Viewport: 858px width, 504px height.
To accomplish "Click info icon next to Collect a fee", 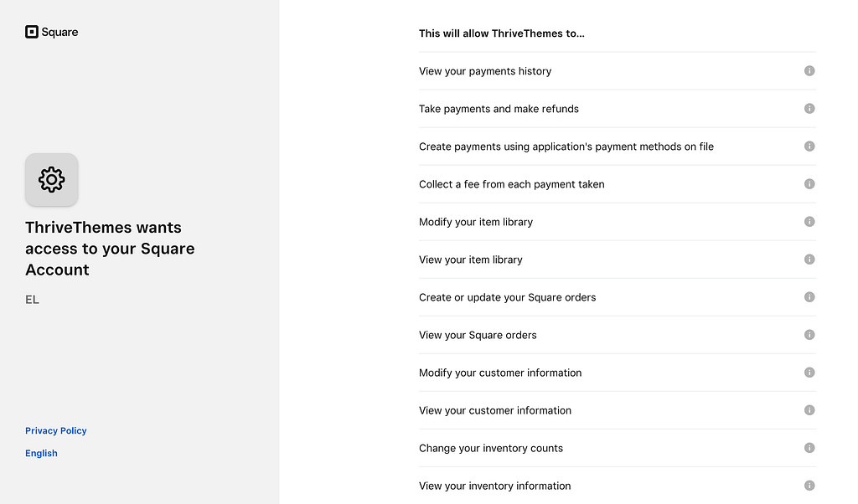I will 809,184.
